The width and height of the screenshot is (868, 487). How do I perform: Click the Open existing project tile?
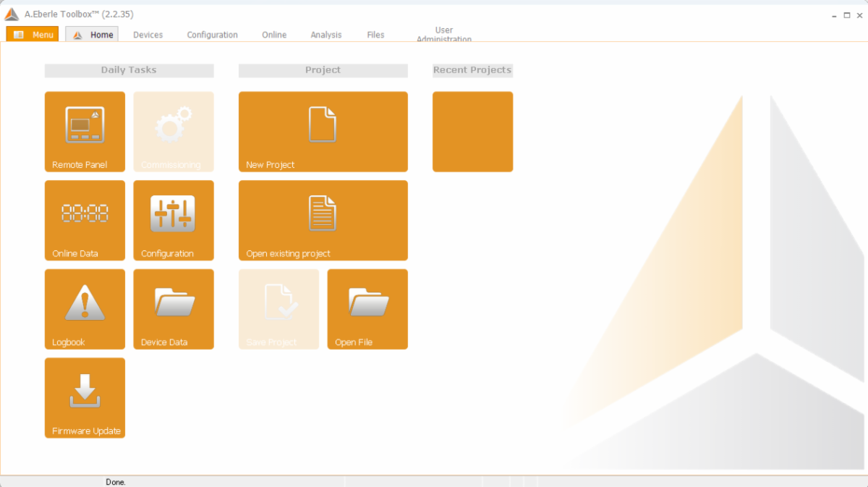(x=323, y=220)
